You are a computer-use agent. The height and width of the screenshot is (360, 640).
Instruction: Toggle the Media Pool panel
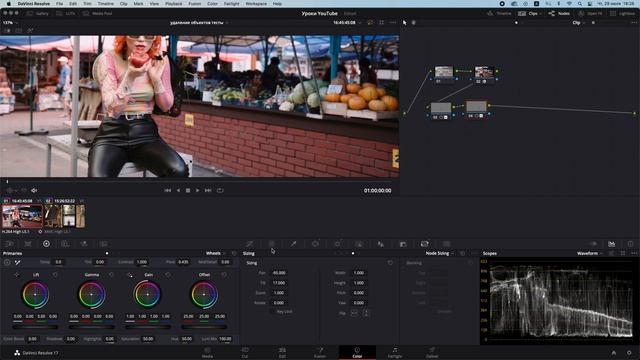98,13
